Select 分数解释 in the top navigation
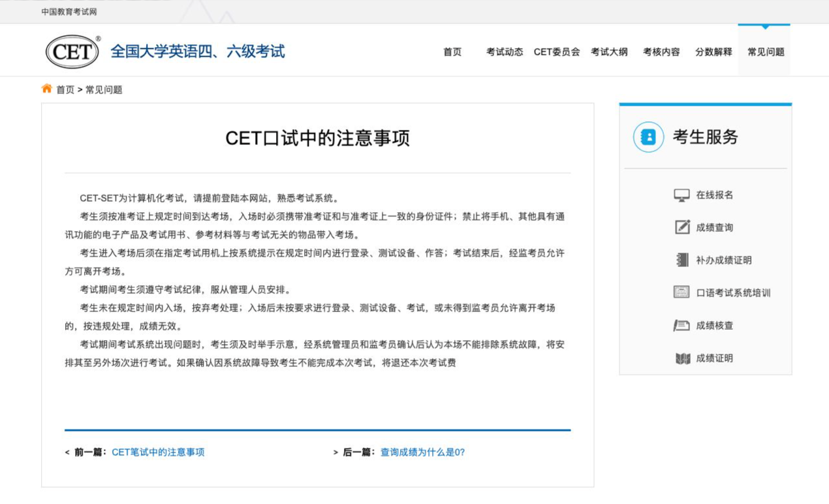This screenshot has width=829, height=504. (713, 52)
